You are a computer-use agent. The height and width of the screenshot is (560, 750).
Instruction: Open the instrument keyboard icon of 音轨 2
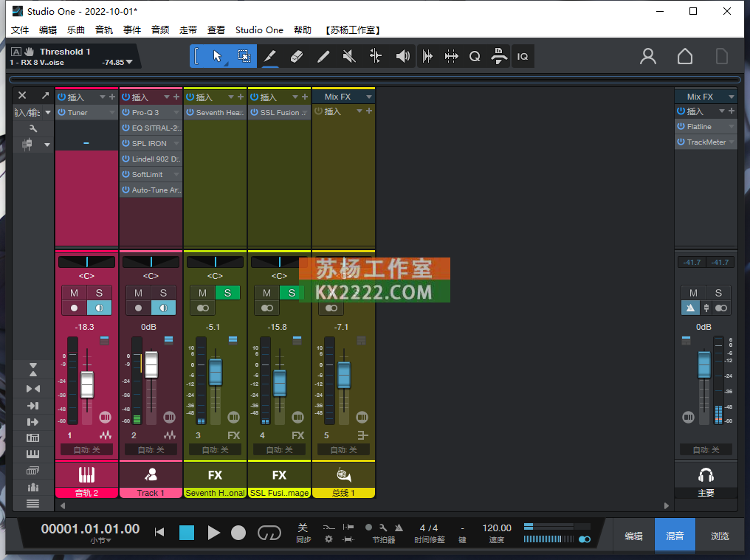[86, 475]
